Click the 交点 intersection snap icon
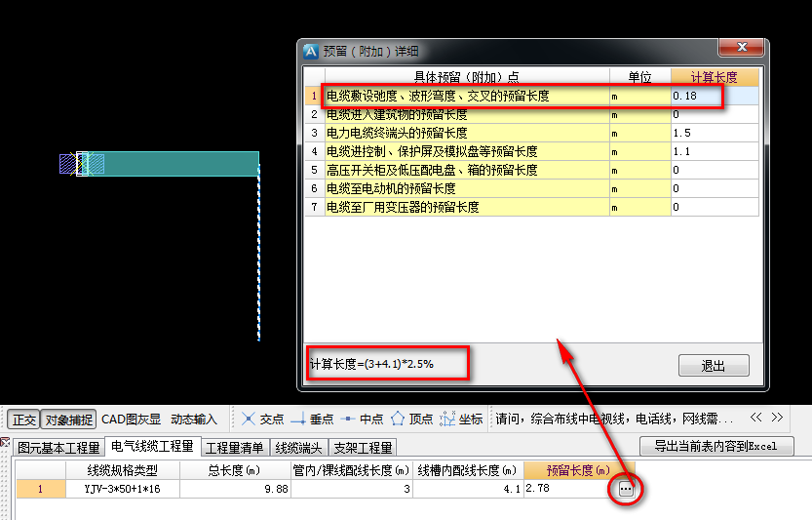This screenshot has width=812, height=520. pos(249,419)
